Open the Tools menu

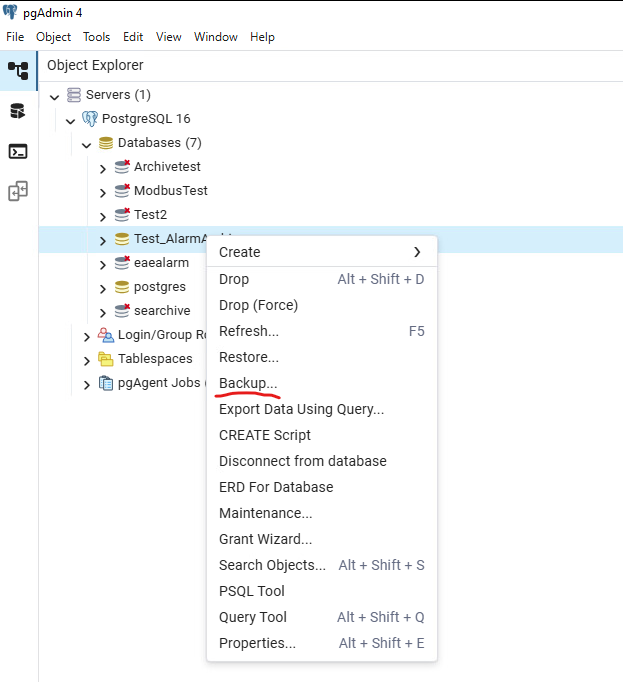[x=97, y=37]
